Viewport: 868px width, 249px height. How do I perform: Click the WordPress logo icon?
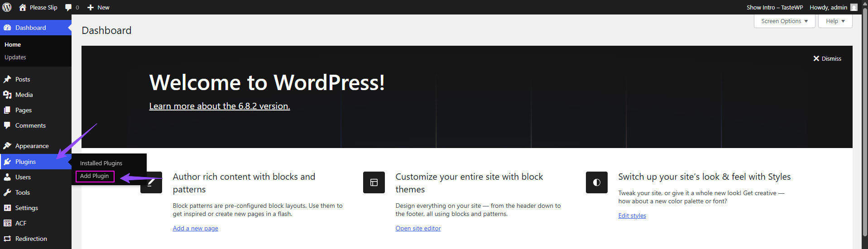[x=7, y=7]
